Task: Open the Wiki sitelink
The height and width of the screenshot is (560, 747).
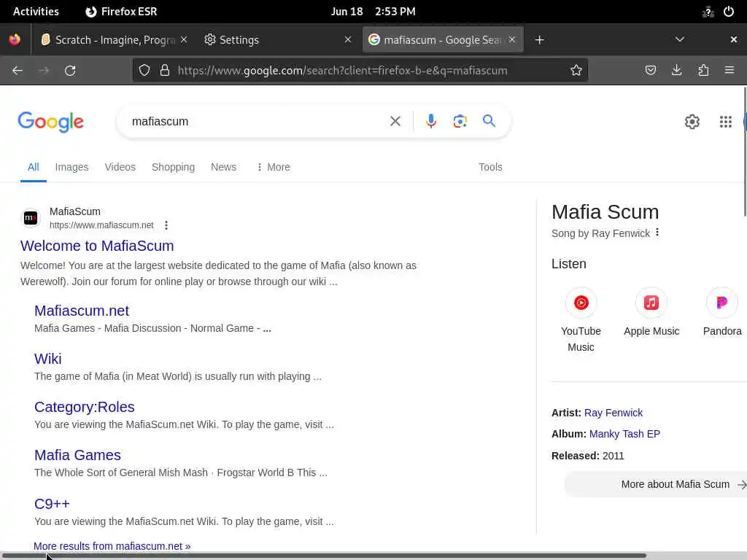Action: [x=47, y=359]
